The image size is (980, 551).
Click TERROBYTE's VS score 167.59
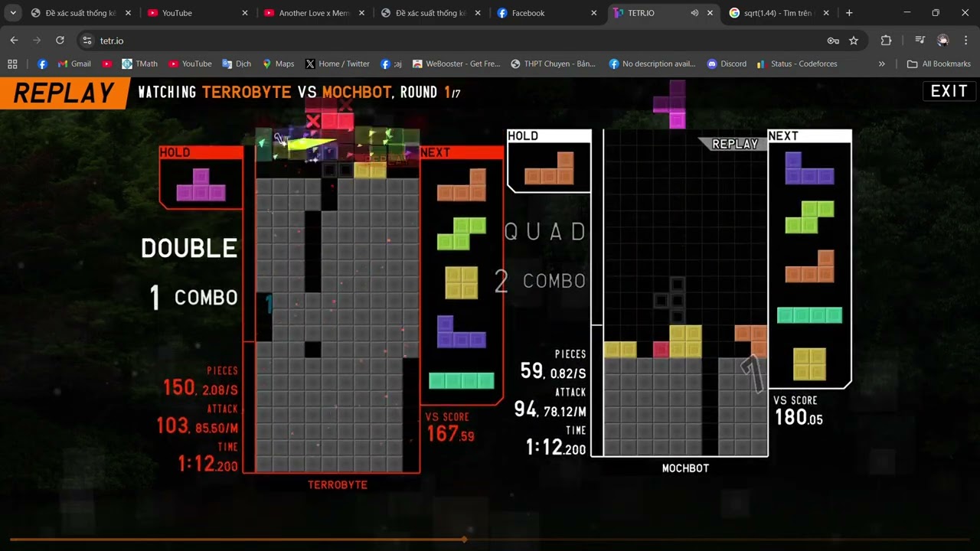coord(450,435)
